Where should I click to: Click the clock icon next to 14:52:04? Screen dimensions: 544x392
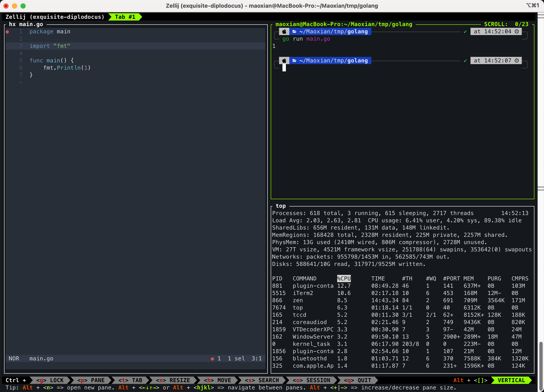click(x=517, y=31)
